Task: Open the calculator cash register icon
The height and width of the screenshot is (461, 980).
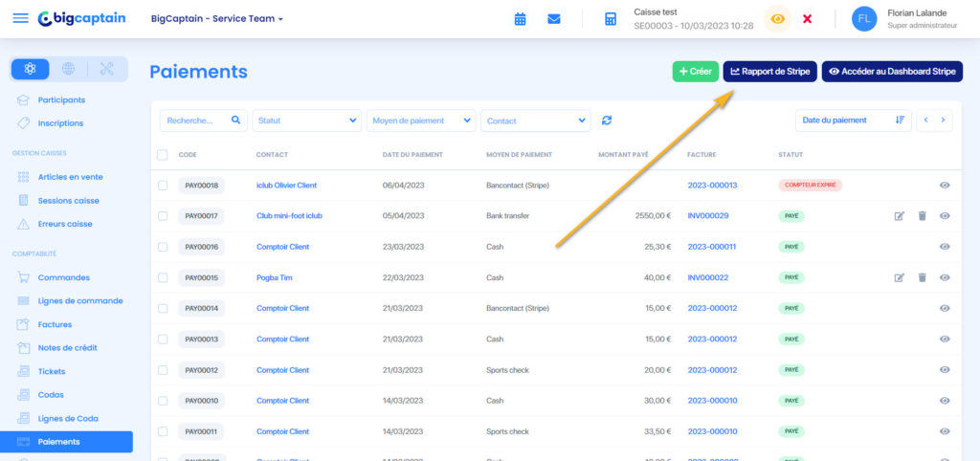Action: pyautogui.click(x=611, y=19)
